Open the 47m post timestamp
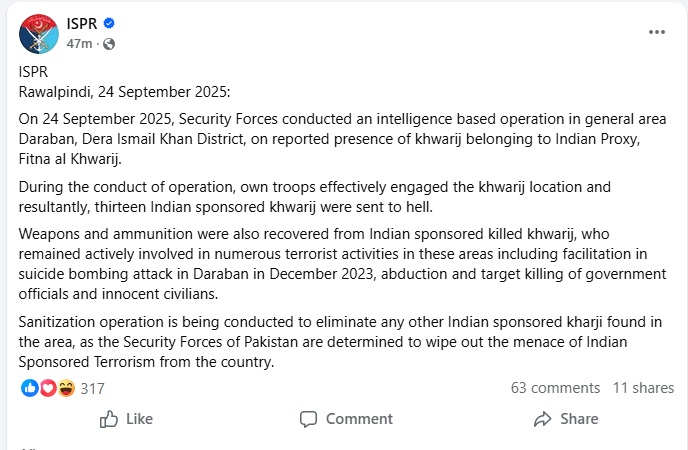 pyautogui.click(x=79, y=44)
